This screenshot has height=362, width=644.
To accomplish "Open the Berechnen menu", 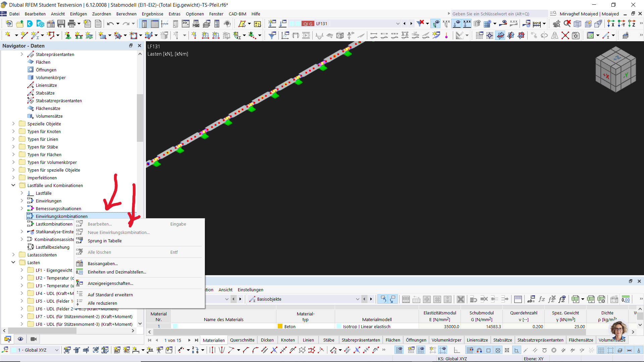I will click(126, 14).
